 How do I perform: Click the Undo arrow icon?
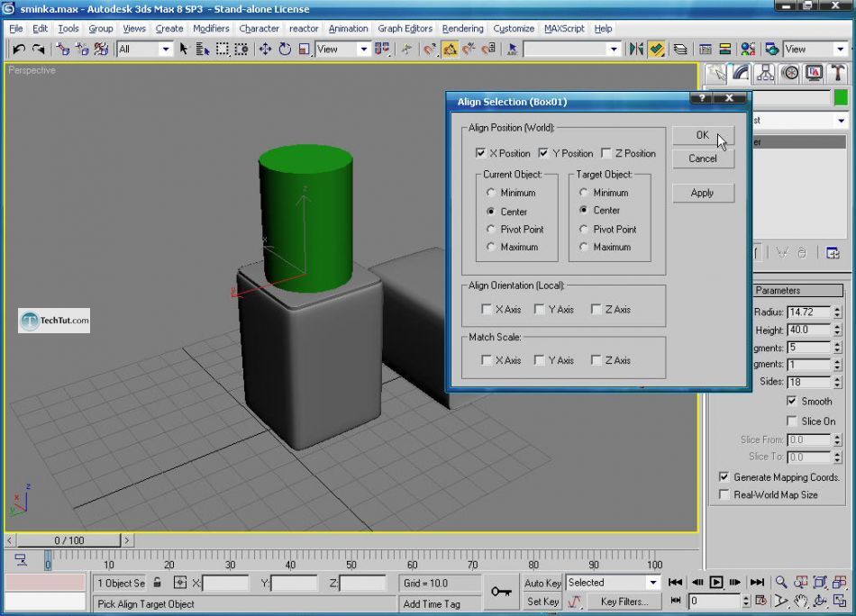click(x=19, y=49)
